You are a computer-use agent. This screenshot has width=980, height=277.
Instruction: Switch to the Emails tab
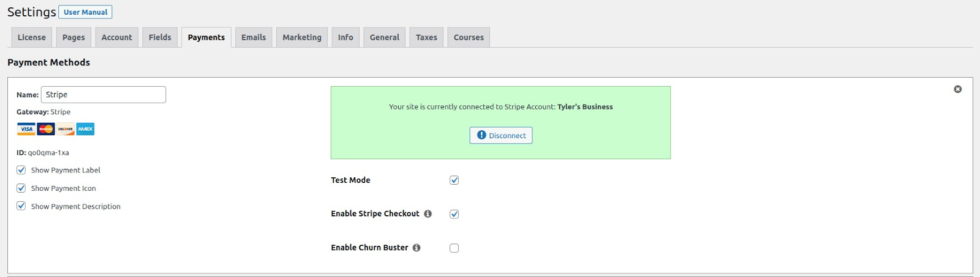click(254, 37)
